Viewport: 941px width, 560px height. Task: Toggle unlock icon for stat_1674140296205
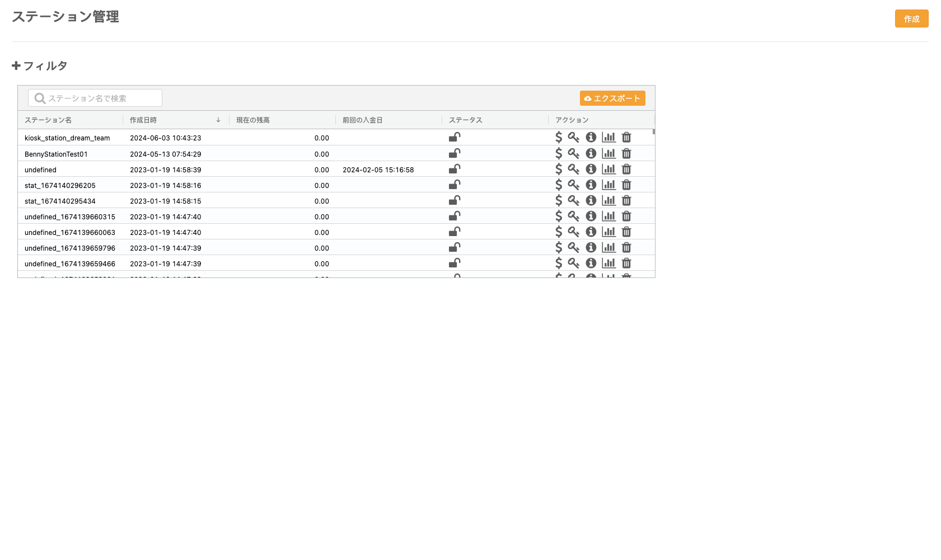(x=455, y=185)
